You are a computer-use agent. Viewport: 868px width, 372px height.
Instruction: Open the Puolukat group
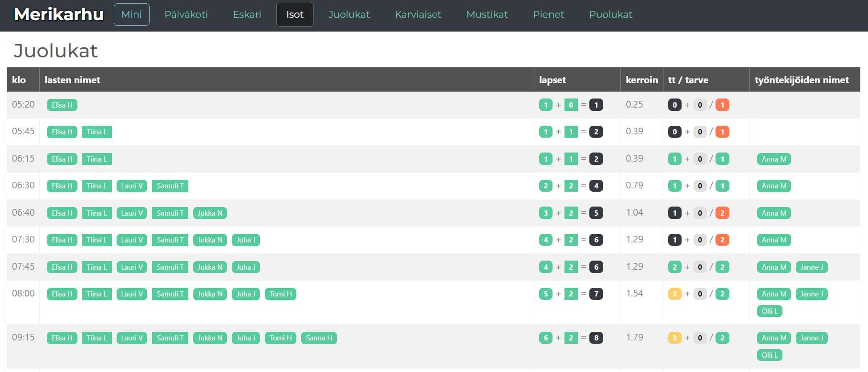coord(610,15)
